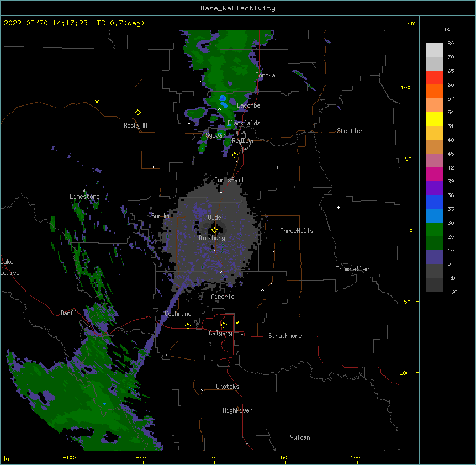Screen dimensions: 476x465
Task: Click the Calgary city label
Action: point(220,333)
